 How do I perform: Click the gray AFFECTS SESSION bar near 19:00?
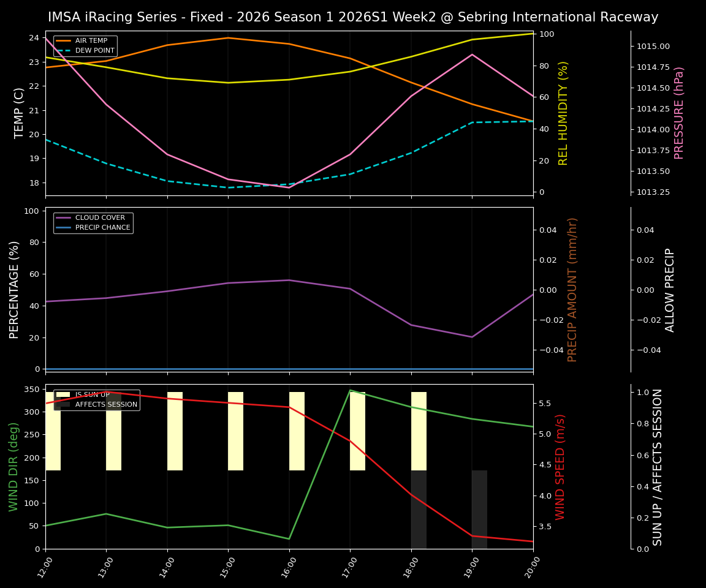[478, 508]
